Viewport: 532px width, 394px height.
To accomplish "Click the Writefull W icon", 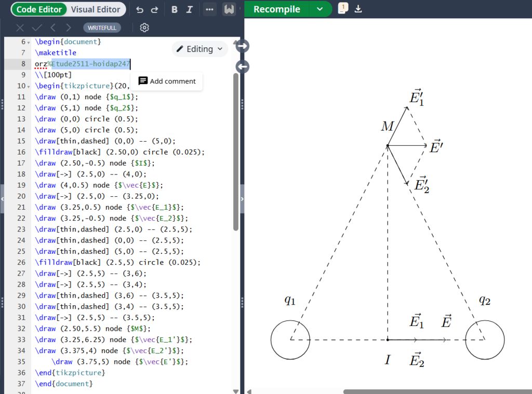I will tap(229, 9).
